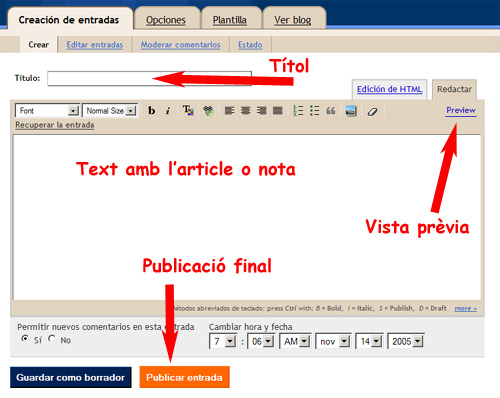Insert a bulleted list
This screenshot has height=398, width=500.
pos(314,110)
